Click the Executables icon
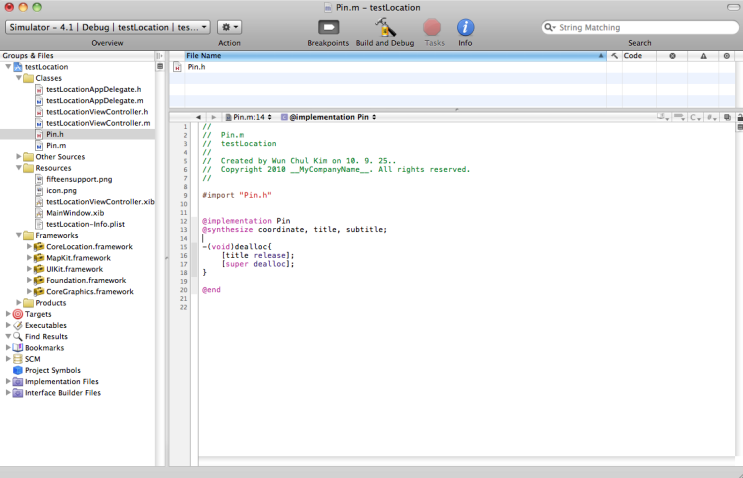The image size is (743, 478). (x=18, y=325)
